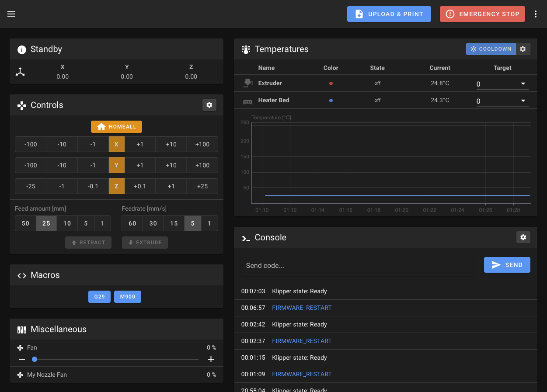Home the Y axis

(116, 165)
